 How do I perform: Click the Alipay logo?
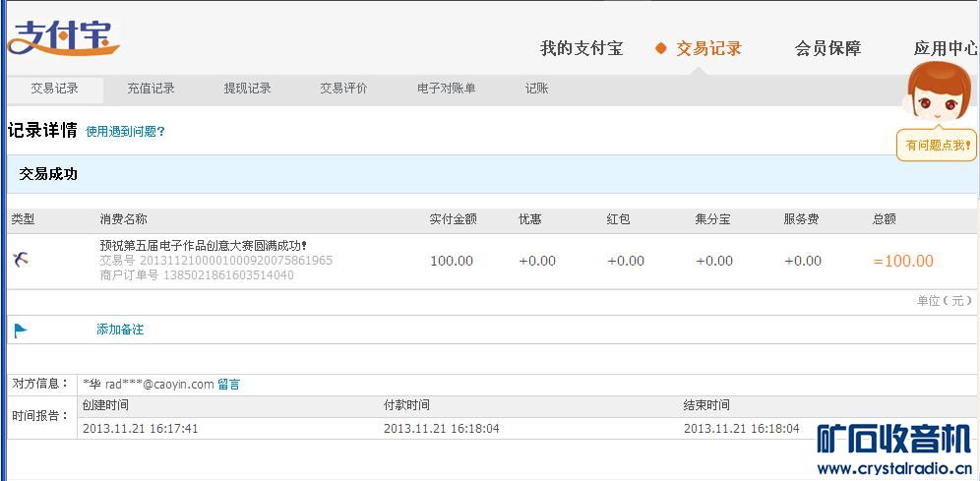[62, 36]
